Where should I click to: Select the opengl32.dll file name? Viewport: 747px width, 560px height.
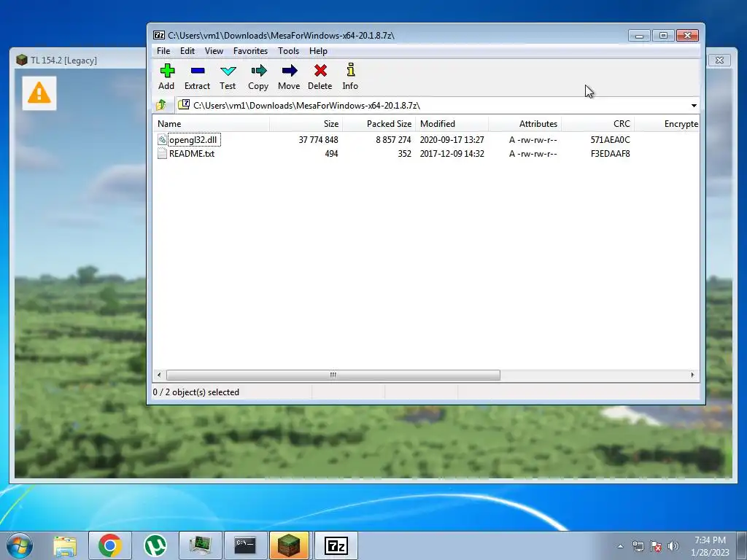(193, 139)
